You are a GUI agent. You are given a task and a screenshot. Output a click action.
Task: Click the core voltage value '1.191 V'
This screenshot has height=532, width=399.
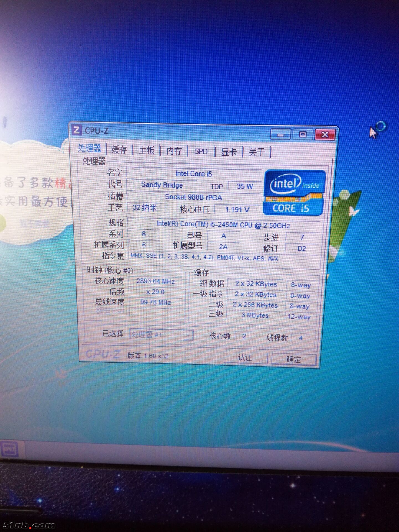237,210
